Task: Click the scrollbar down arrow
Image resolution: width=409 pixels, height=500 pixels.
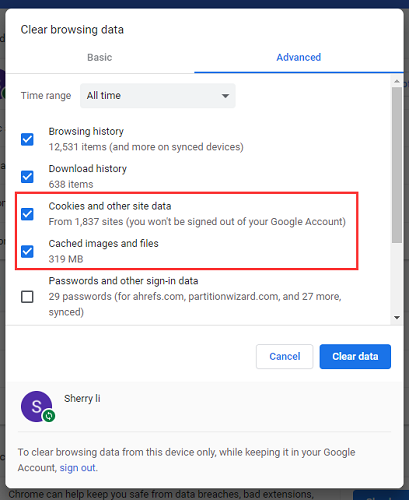Action: pos(397,317)
